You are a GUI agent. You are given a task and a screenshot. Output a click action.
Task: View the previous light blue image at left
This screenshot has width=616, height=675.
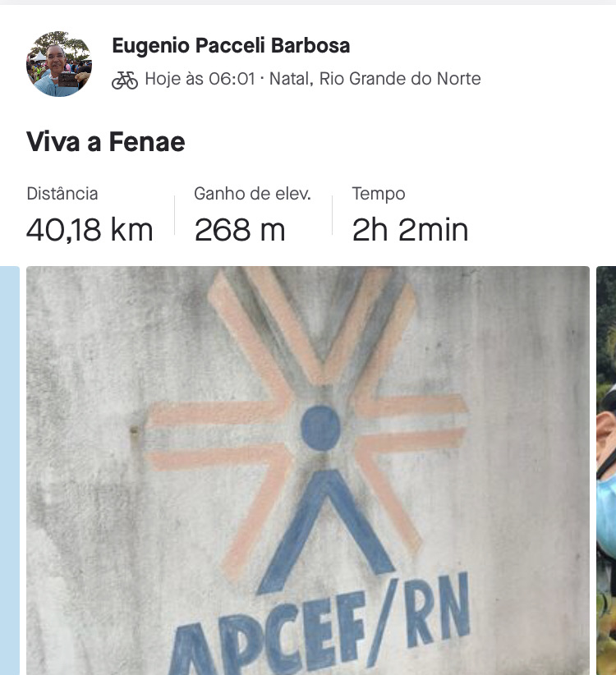10,471
